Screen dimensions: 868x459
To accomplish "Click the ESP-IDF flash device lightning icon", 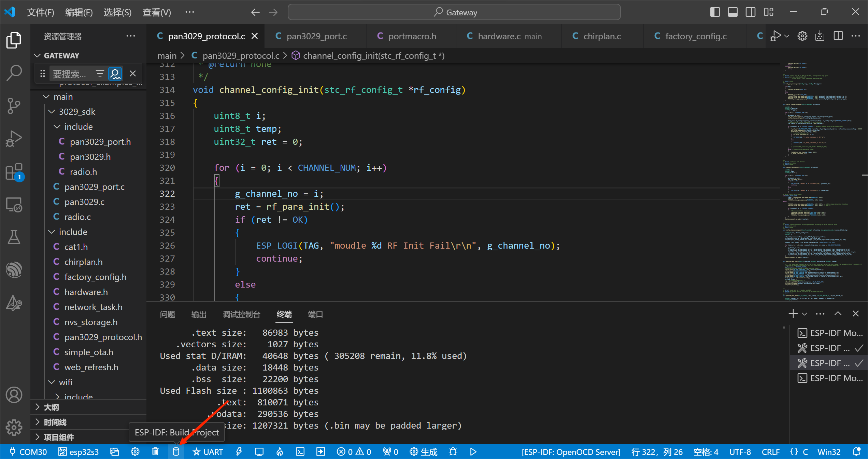I will pos(239,452).
